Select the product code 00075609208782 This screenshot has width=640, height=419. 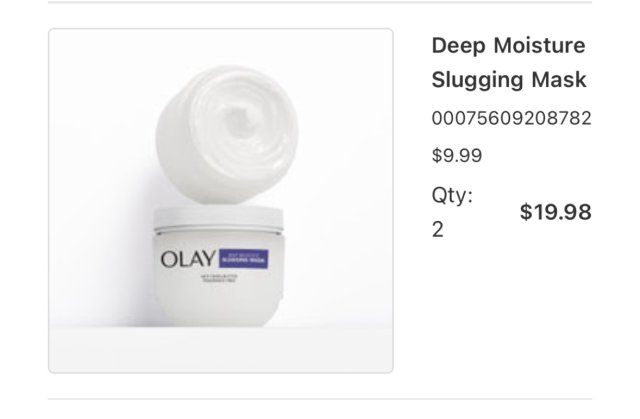tap(511, 118)
